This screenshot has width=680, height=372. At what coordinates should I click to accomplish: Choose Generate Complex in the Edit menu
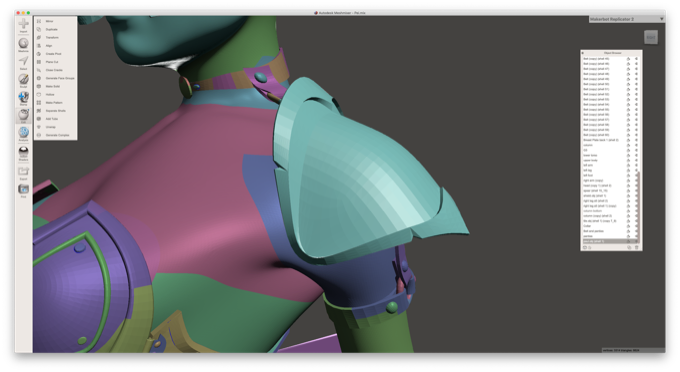pyautogui.click(x=57, y=135)
